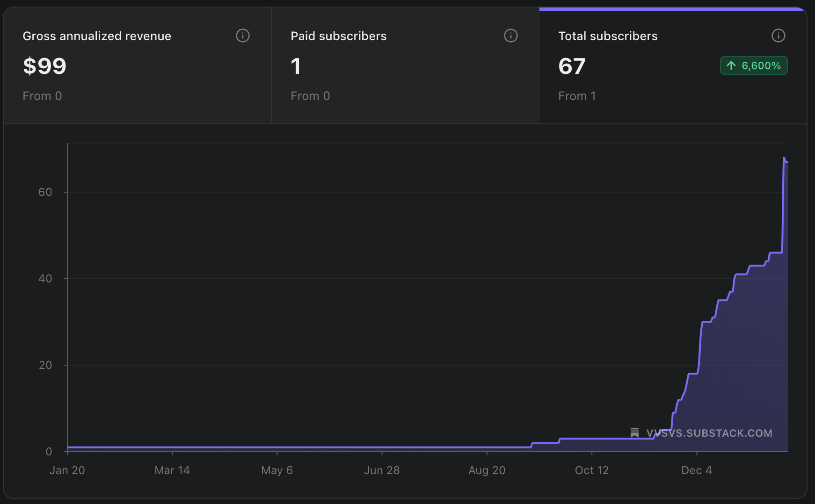Screen dimensions: 815x504
Task: Click the $99 revenue value
Action: [x=45, y=66]
